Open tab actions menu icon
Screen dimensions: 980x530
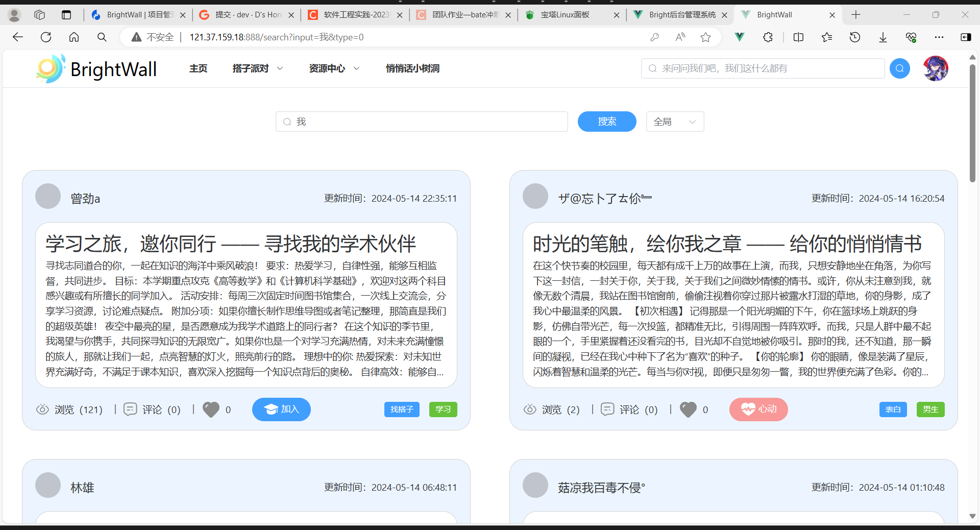66,15
